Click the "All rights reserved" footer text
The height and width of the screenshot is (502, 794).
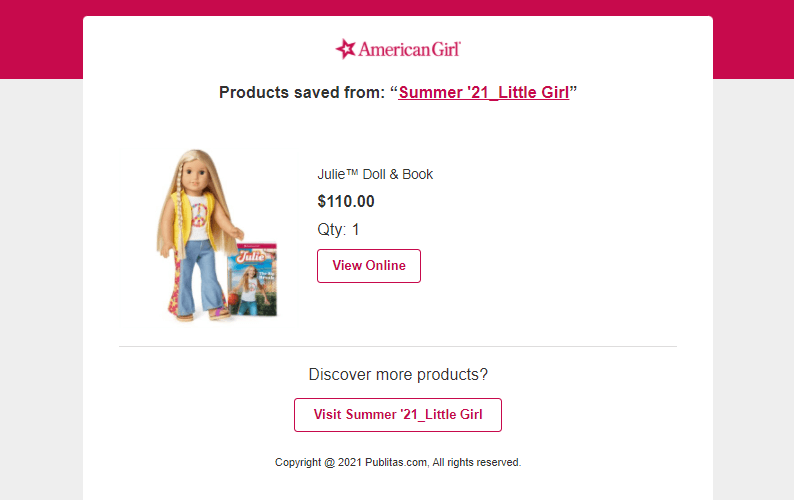point(477,462)
